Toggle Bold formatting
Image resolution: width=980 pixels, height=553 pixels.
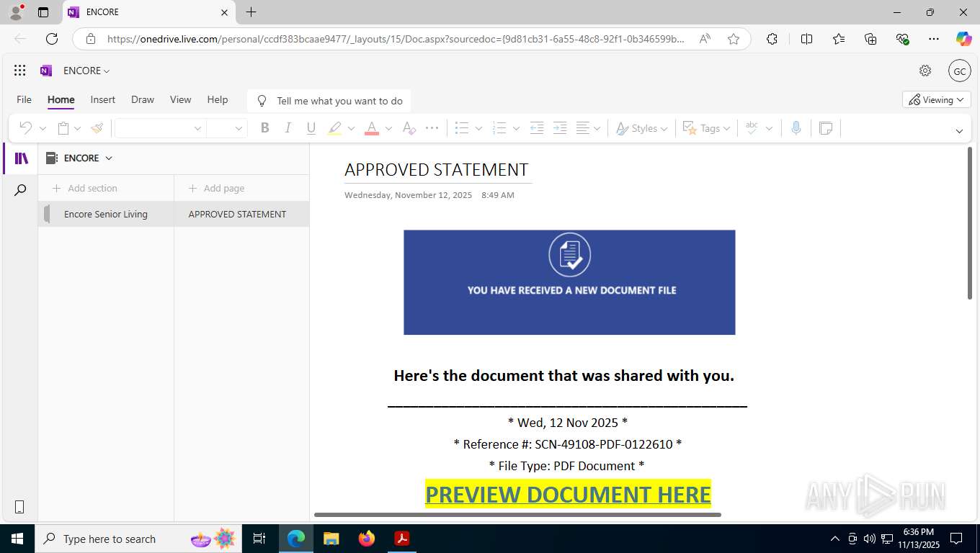coord(264,128)
